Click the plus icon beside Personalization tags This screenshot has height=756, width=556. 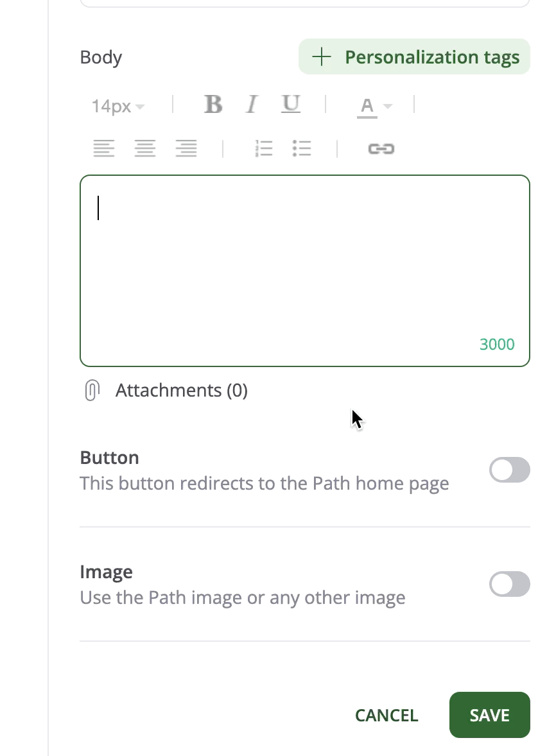click(321, 57)
